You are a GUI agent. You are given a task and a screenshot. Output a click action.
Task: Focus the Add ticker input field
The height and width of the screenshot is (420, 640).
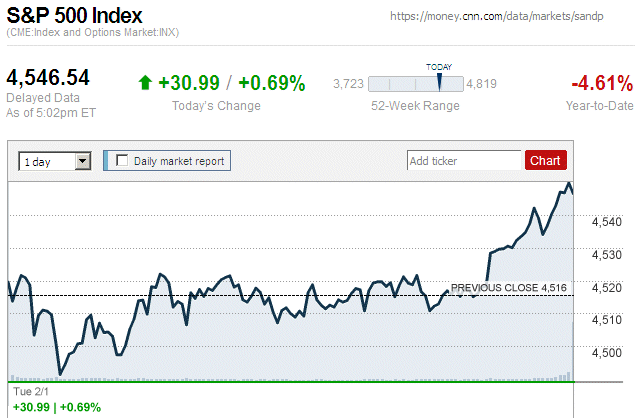(464, 160)
